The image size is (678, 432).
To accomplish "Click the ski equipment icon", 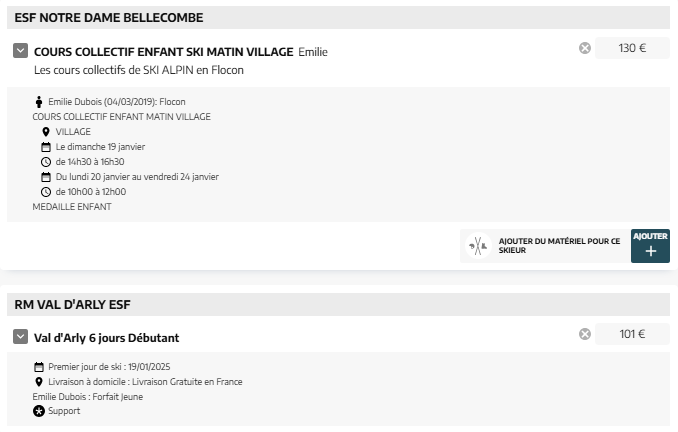I will point(478,246).
